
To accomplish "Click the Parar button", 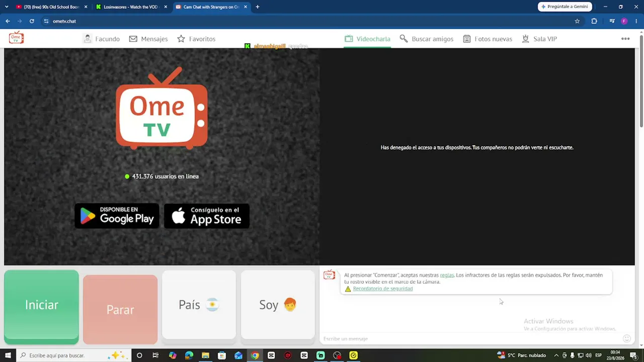I will [120, 310].
